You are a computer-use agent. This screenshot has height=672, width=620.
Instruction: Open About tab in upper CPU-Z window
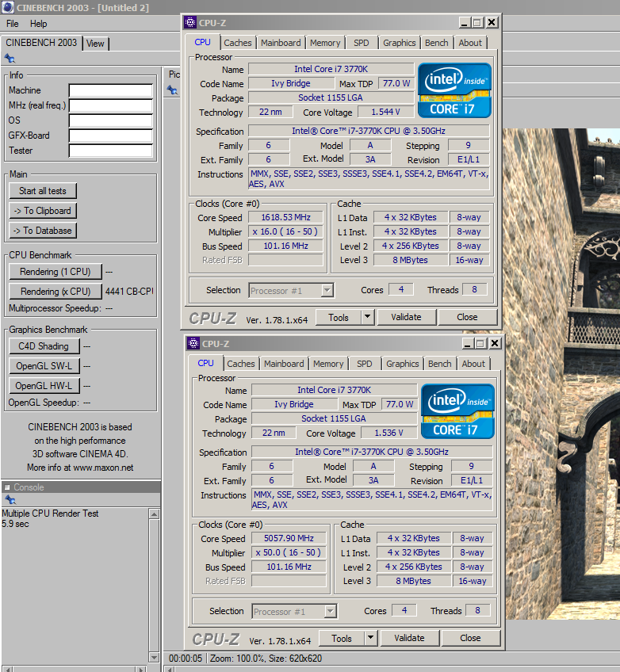coord(470,43)
